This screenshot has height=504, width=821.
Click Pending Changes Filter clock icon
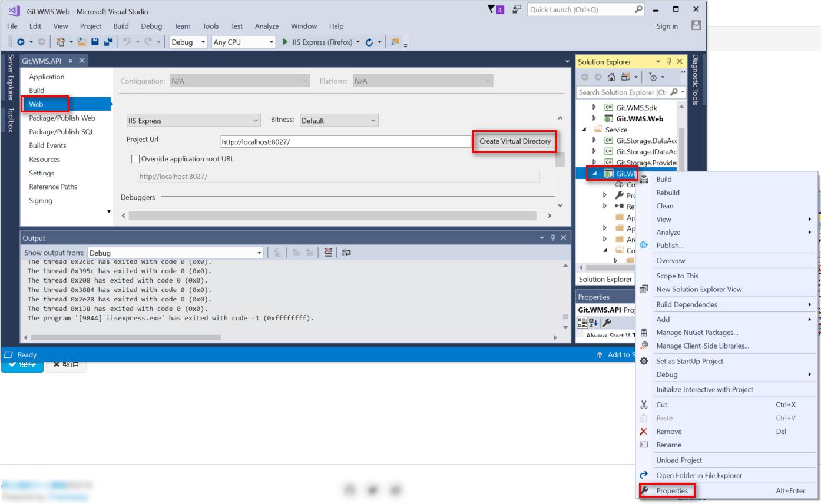653,77
